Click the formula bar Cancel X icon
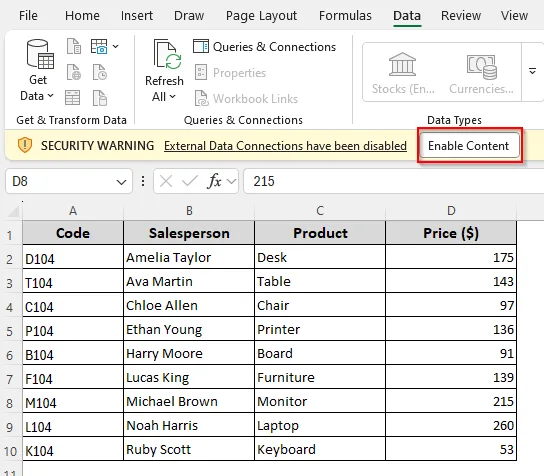 pos(166,181)
